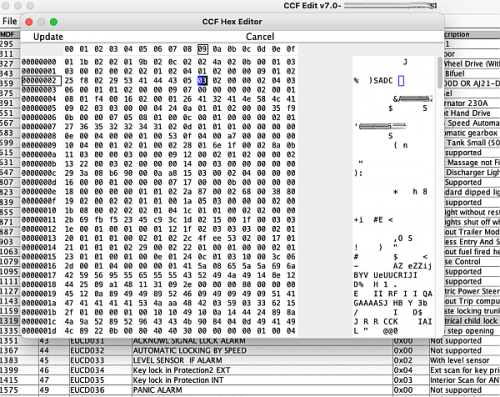This screenshot has width=500, height=397.
Task: Click the Update button in hex editor
Action: click(x=48, y=36)
